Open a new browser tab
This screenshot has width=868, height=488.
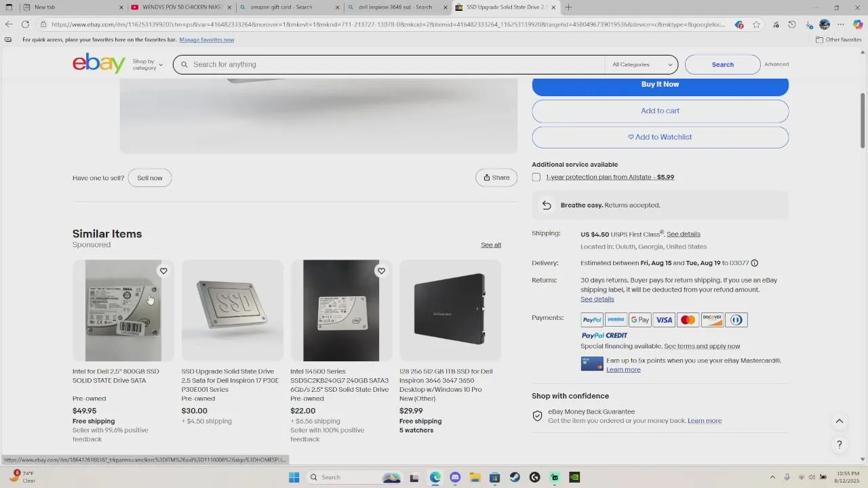568,7
